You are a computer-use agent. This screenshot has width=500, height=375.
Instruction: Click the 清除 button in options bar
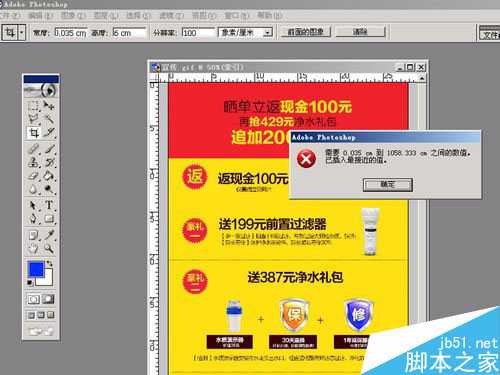(360, 32)
